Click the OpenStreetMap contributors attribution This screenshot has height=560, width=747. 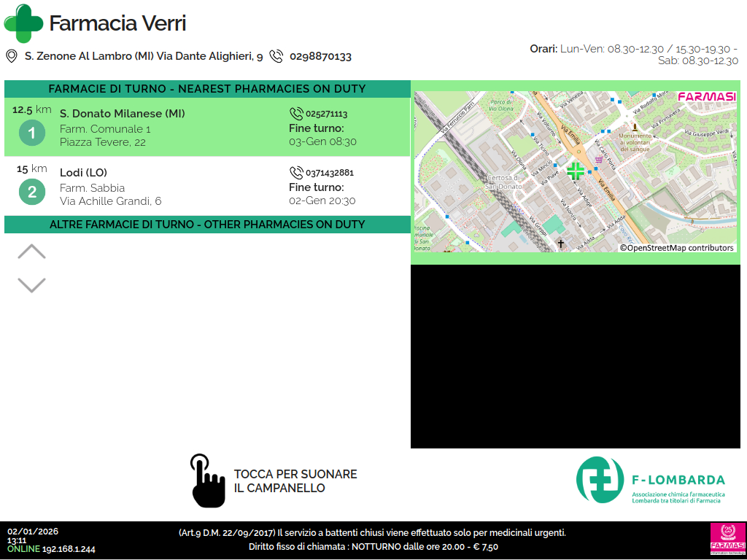[x=677, y=248]
